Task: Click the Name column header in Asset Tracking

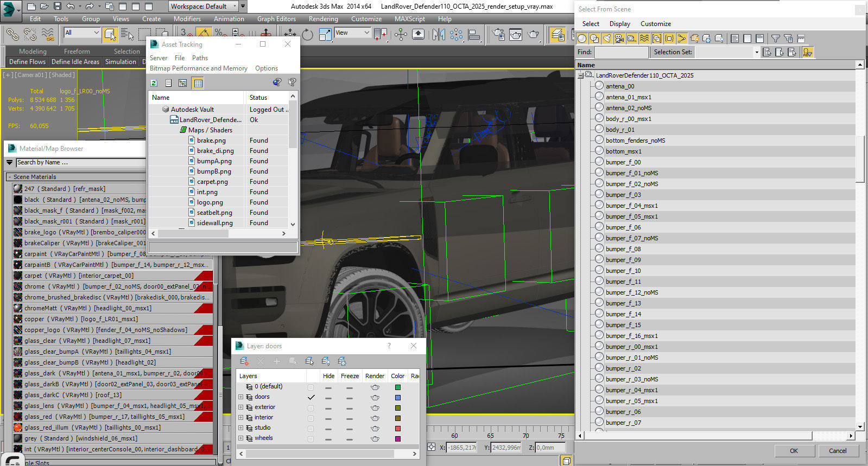Action: 197,98
